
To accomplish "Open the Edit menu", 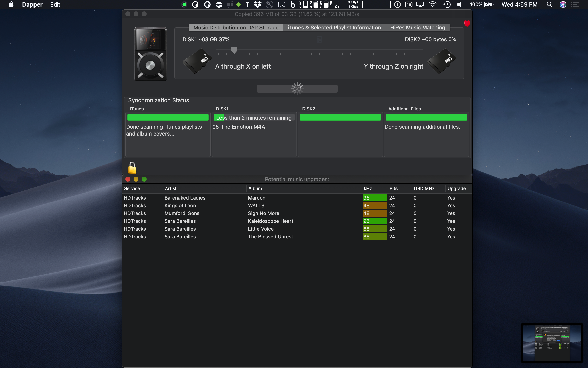I will point(55,4).
